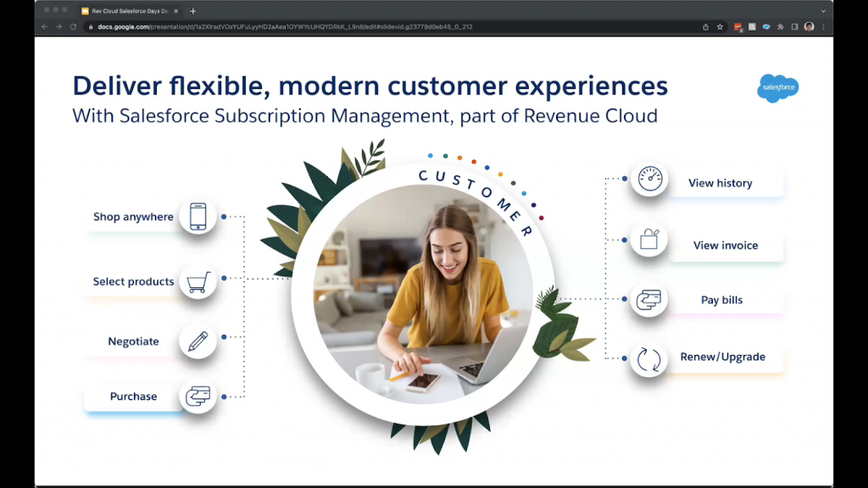
Task: Open the browser profile avatar
Action: tap(810, 26)
